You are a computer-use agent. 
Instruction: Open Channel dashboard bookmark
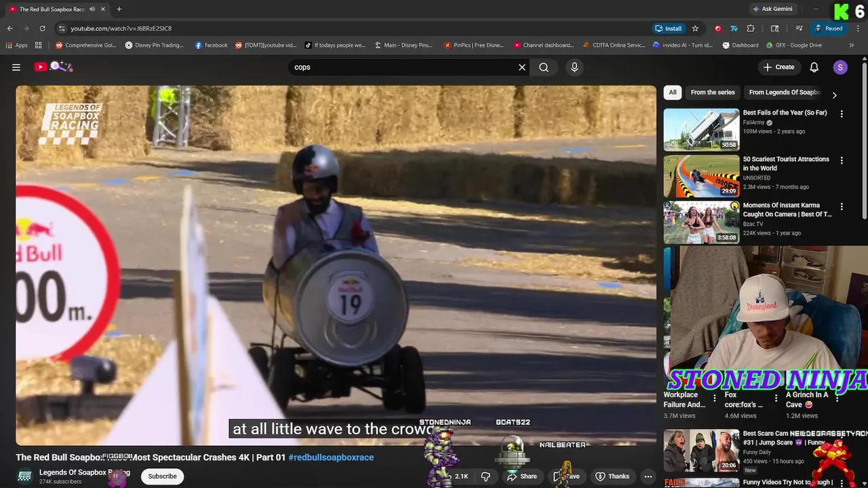(x=544, y=45)
